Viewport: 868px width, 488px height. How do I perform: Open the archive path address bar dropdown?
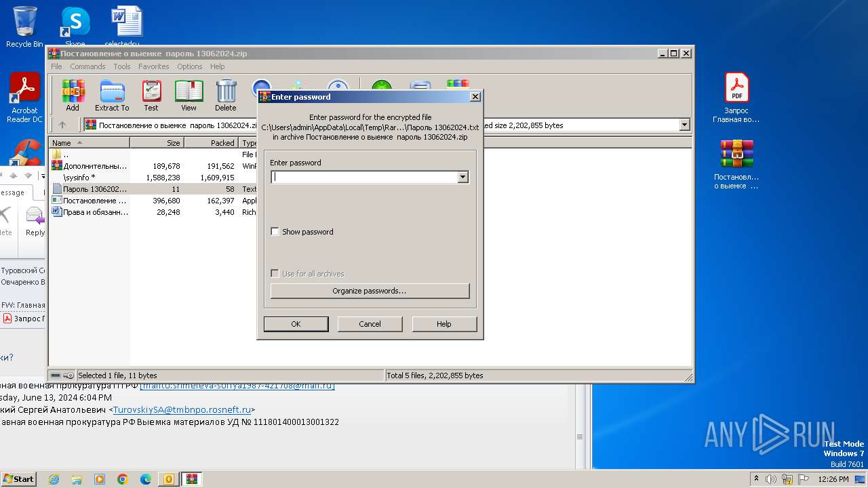(x=684, y=125)
